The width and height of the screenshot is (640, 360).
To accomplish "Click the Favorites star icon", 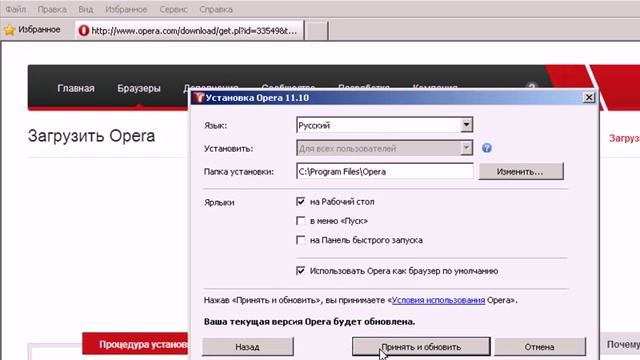I will pos(10,30).
